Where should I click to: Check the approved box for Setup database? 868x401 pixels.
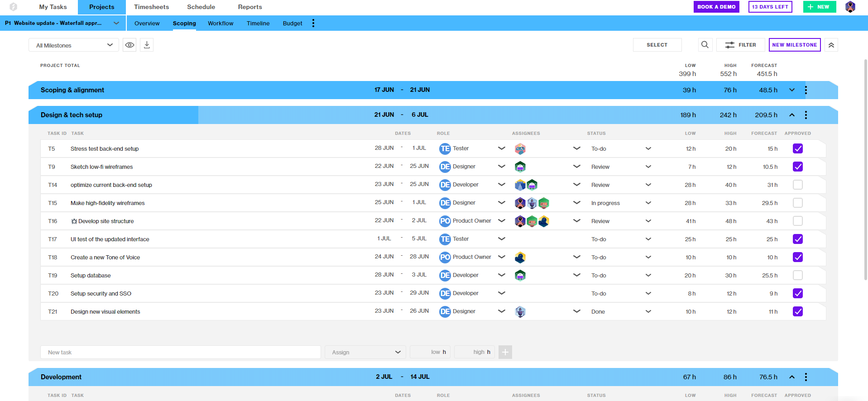coord(798,275)
